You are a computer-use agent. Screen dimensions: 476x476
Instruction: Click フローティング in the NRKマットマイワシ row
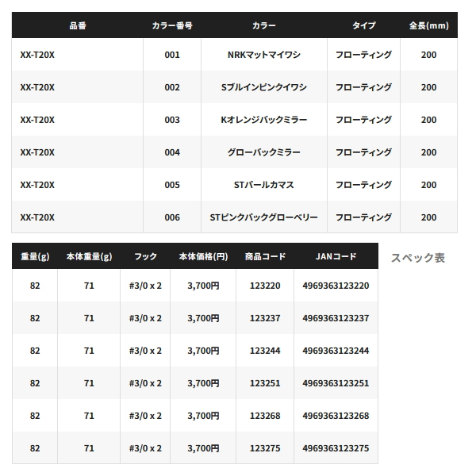tap(363, 55)
